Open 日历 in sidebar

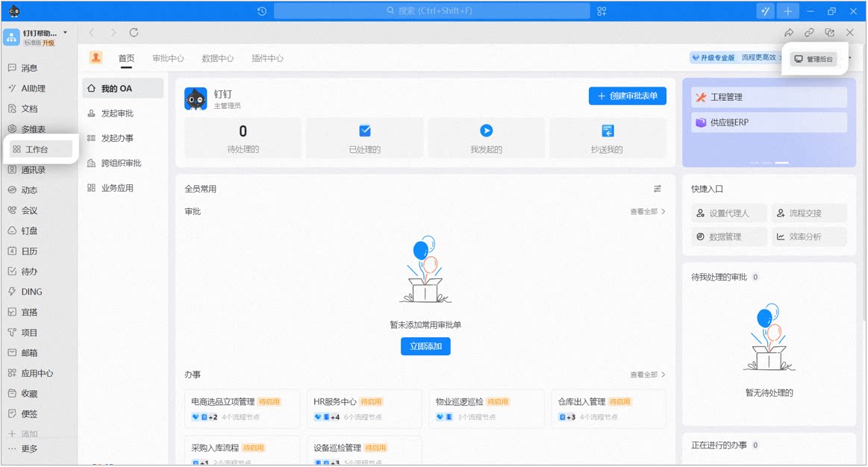pyautogui.click(x=23, y=251)
